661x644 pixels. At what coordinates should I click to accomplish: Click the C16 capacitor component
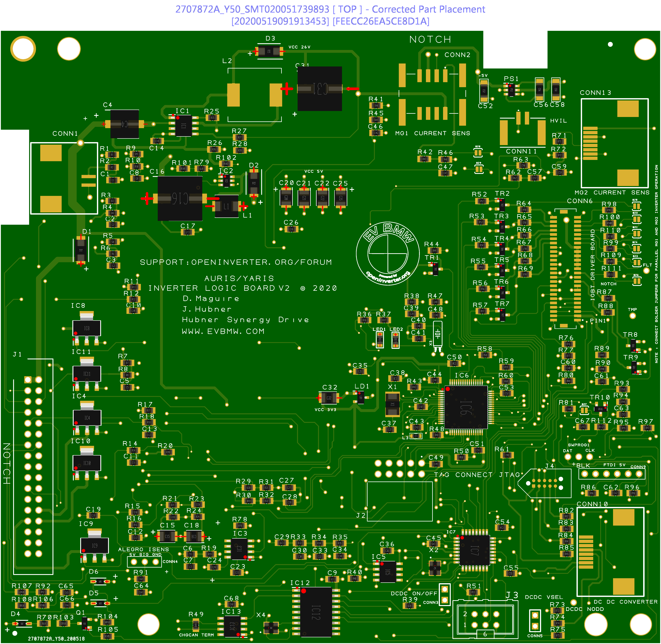point(180,199)
